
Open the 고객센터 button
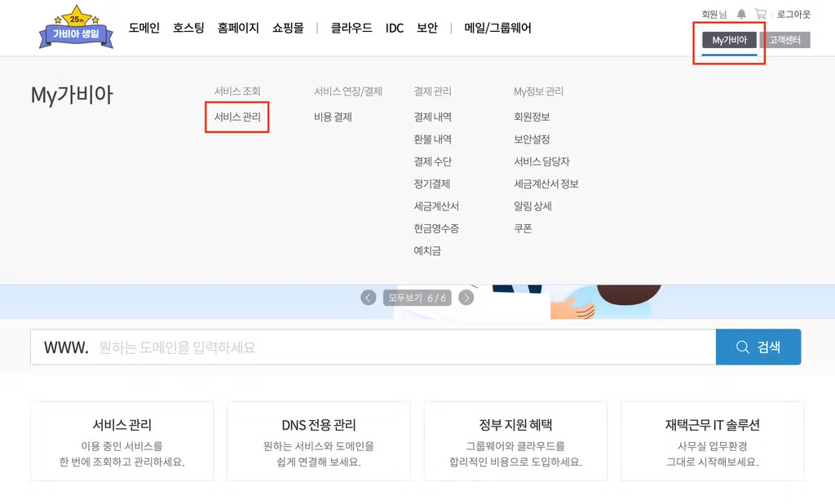pyautogui.click(x=785, y=40)
